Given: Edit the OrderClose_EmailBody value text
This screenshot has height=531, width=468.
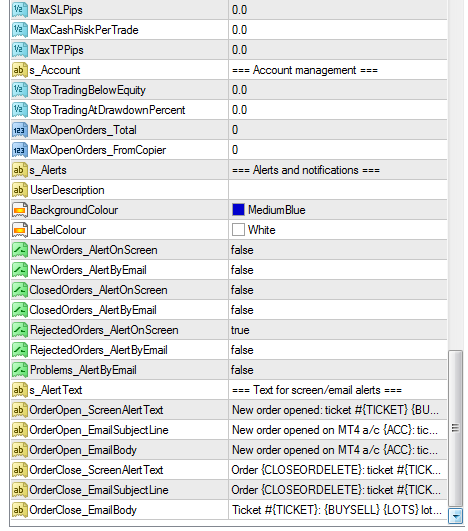Looking at the screenshot, I should click(338, 509).
